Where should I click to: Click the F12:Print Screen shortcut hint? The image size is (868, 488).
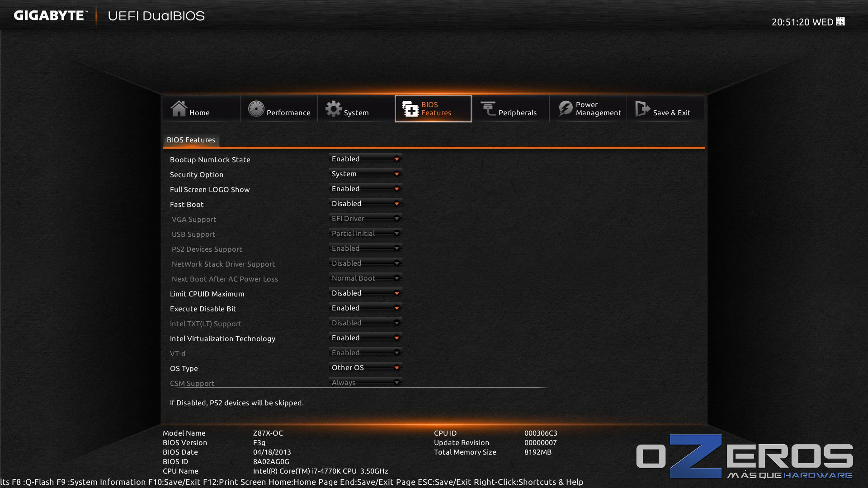(x=235, y=482)
